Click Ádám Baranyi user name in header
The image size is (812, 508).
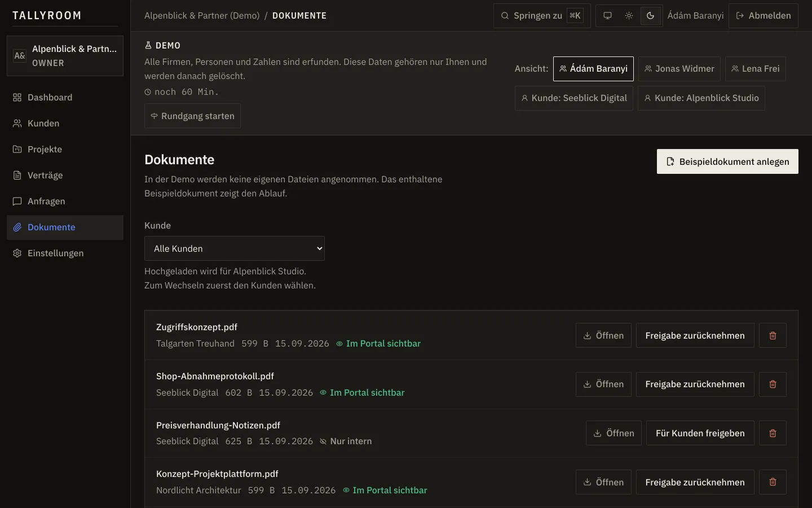click(695, 16)
